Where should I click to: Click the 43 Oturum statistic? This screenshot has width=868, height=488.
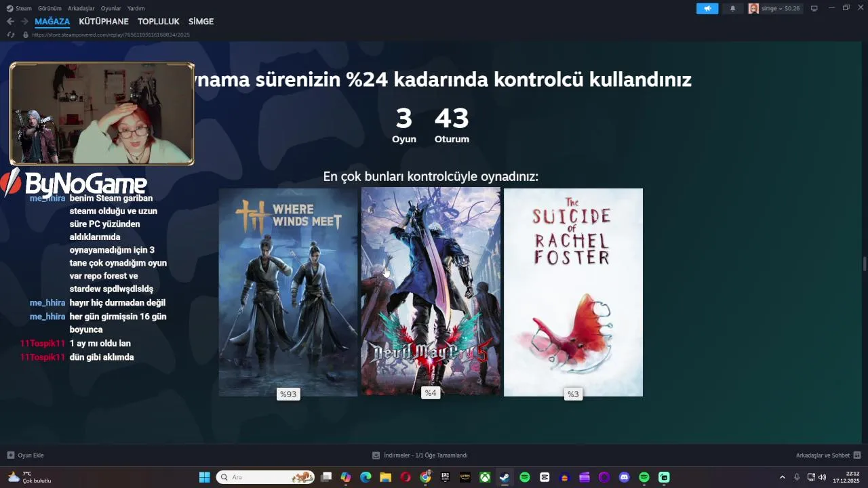click(452, 125)
